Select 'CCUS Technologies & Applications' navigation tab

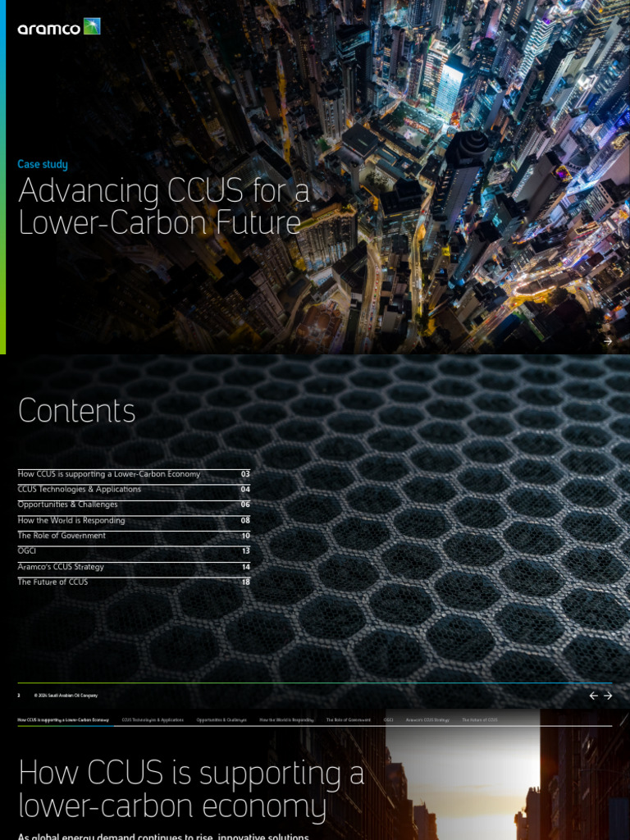153,720
